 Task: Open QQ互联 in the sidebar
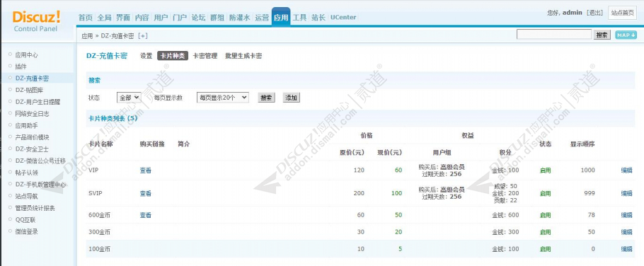coord(25,219)
